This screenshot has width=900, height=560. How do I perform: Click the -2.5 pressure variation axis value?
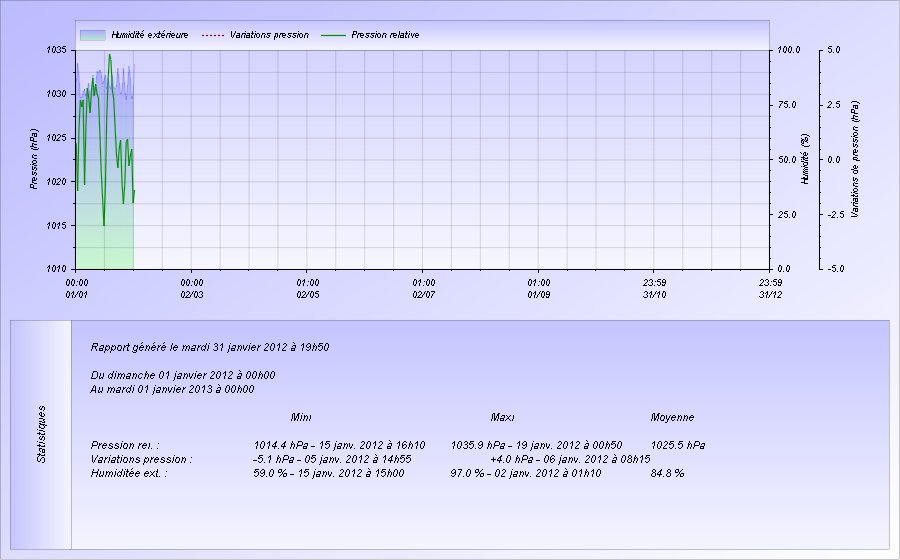[x=835, y=215]
